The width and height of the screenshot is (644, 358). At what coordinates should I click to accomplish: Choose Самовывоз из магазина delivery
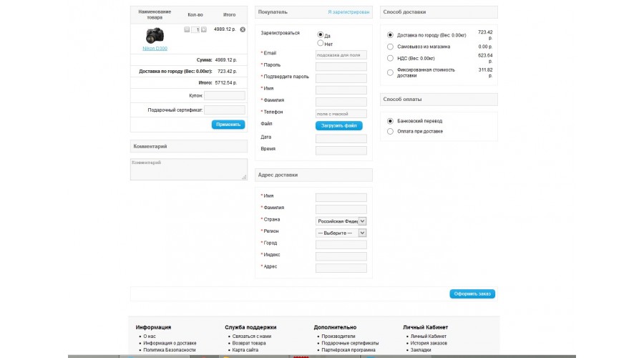(390, 47)
